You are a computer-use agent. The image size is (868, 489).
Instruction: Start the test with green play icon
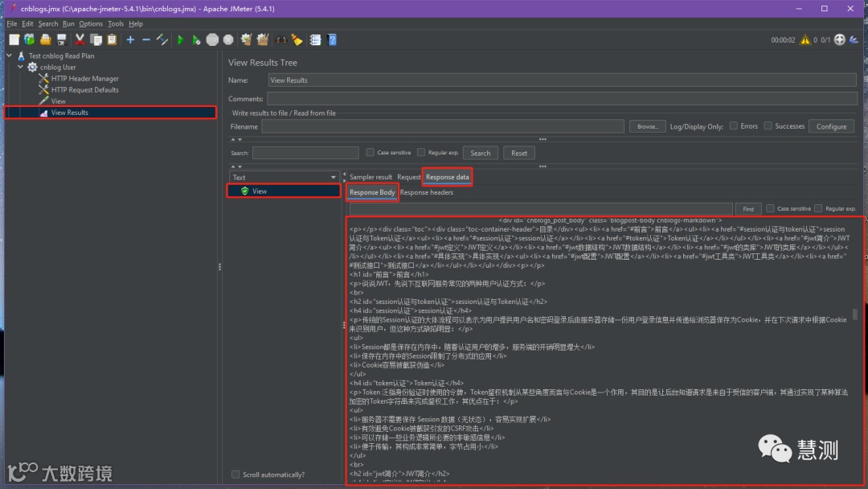tap(181, 39)
